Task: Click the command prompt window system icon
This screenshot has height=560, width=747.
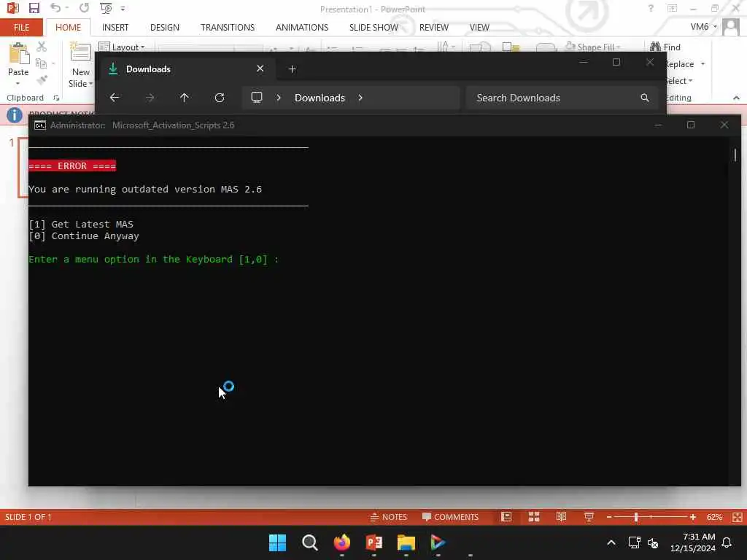Action: (40, 125)
